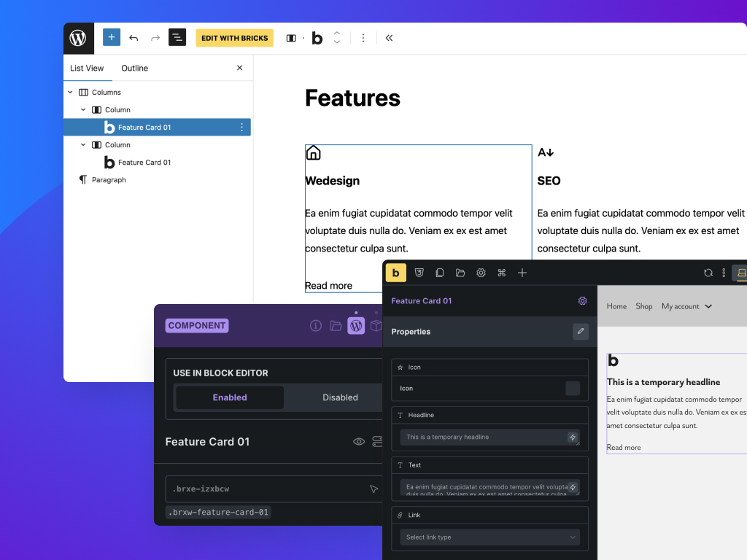This screenshot has width=747, height=560.
Task: Select the Disabled option for block editor
Action: [x=340, y=397]
